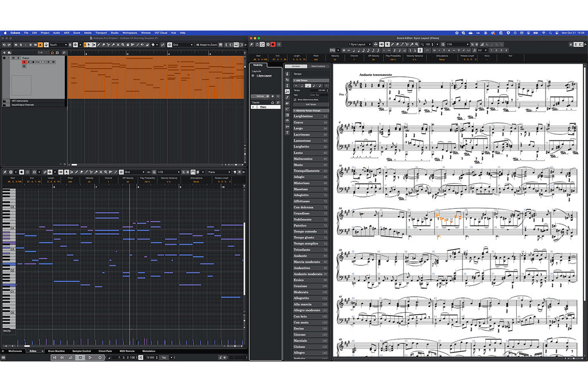Toggle global Automation A button in project toolbar
This screenshot has height=392, width=588.
[x=40, y=45]
